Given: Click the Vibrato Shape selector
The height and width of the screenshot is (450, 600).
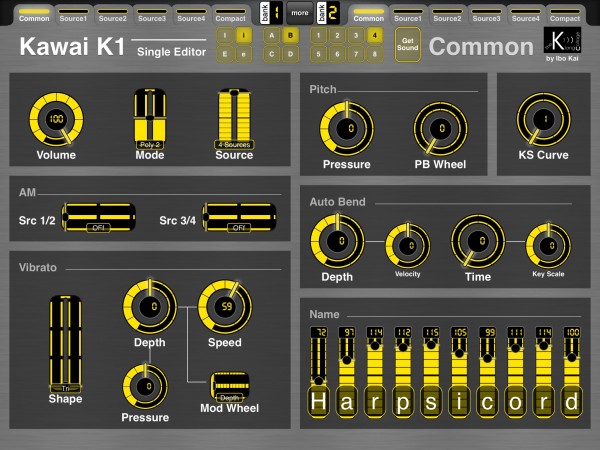Looking at the screenshot, I should [65, 344].
